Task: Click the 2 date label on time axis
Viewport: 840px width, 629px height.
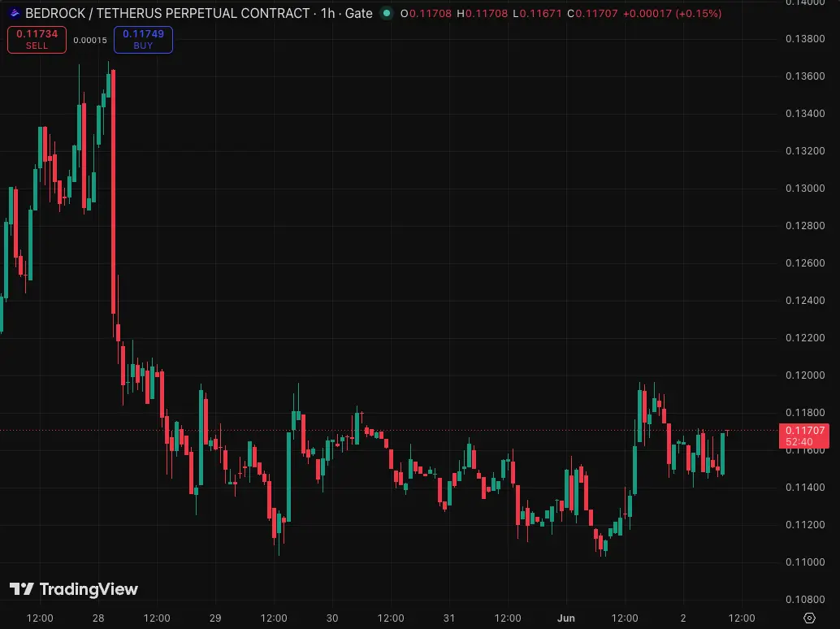Action: [683, 618]
